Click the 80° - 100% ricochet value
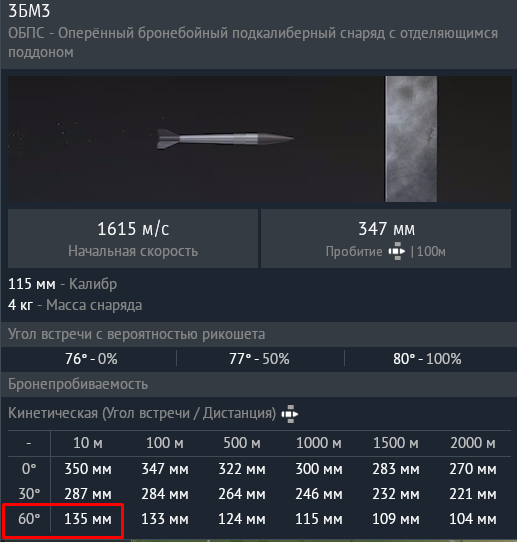This screenshot has width=517, height=542. 427,359
